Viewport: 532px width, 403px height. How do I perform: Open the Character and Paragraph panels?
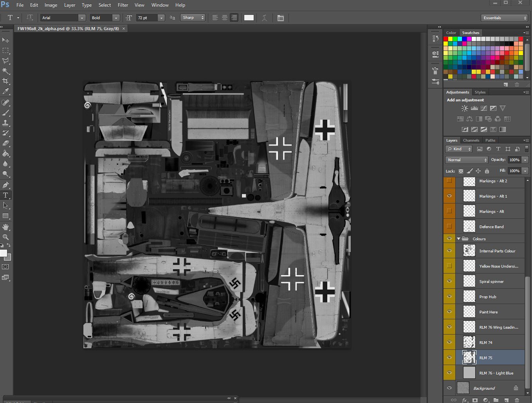point(280,18)
